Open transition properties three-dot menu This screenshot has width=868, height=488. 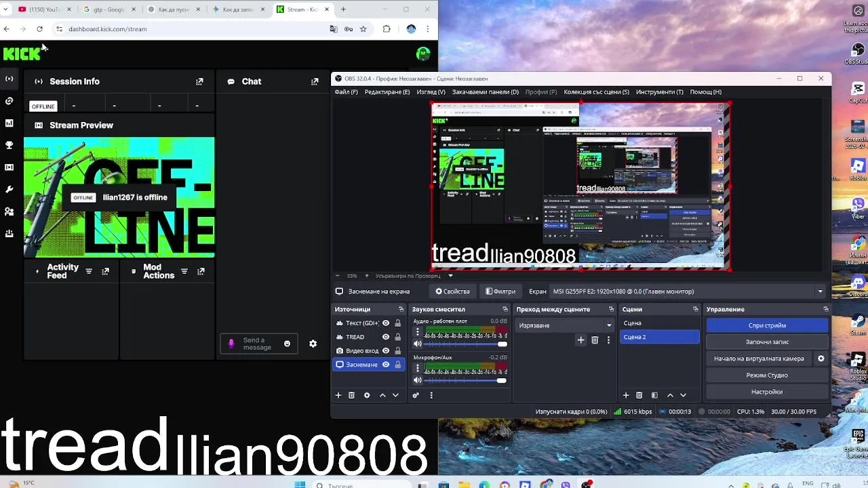tap(608, 340)
